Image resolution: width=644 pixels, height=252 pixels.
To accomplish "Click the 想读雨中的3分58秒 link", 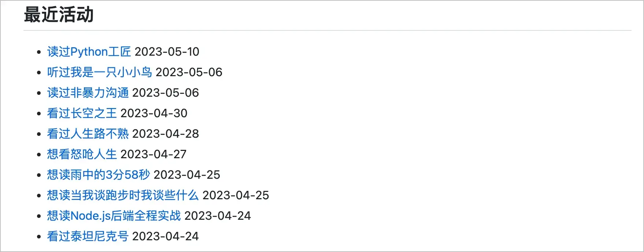I will (x=99, y=175).
